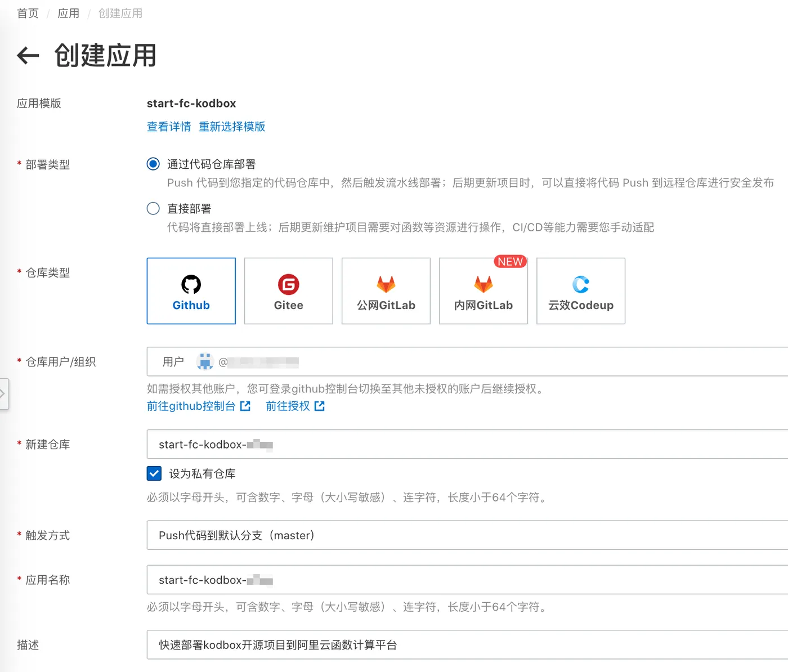Image resolution: width=788 pixels, height=672 pixels.
Task: Choose the 云效Codeup repository type card
Action: coord(581,291)
